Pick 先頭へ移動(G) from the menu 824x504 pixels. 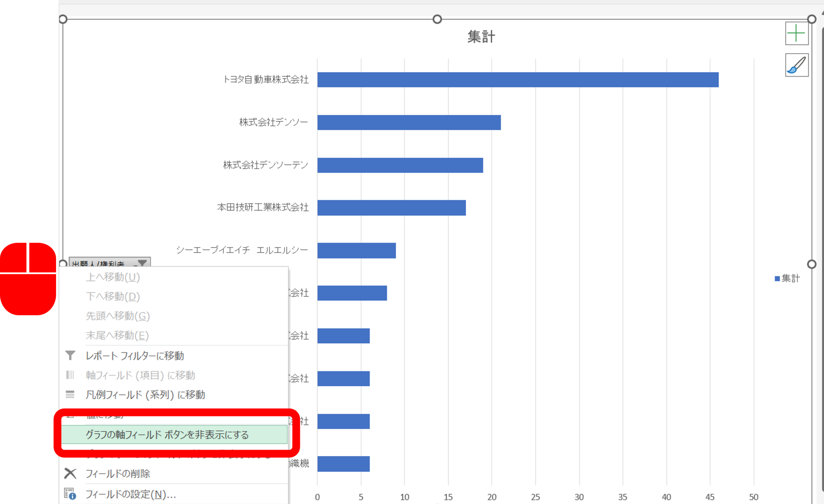pos(118,316)
